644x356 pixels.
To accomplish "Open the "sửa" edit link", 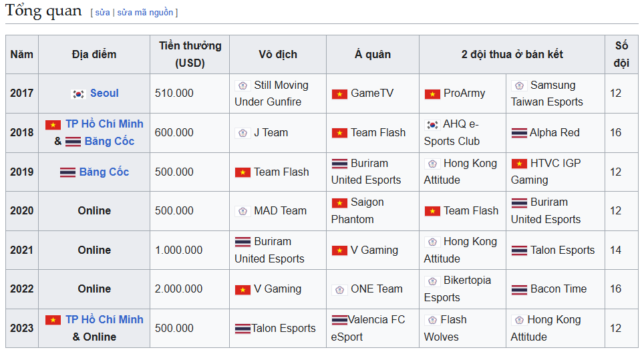I will (102, 13).
